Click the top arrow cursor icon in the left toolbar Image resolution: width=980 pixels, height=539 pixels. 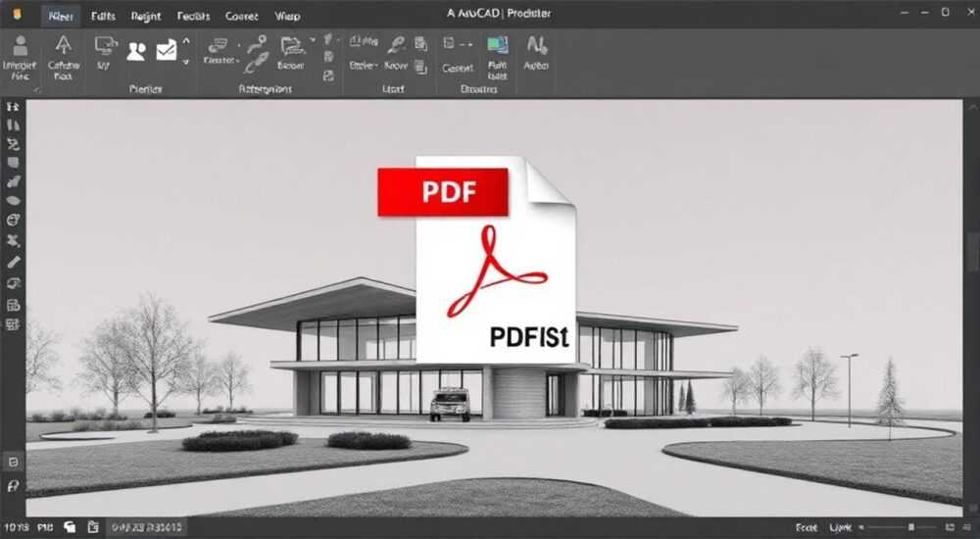(13, 107)
